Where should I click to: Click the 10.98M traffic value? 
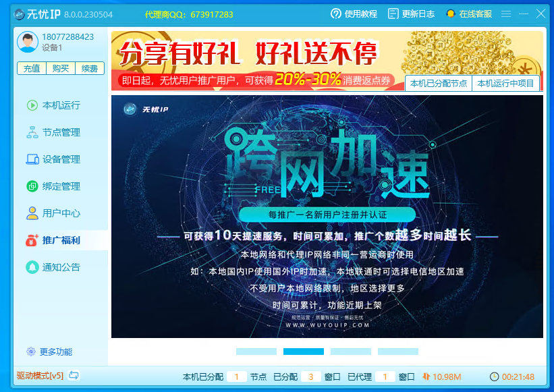point(447,376)
